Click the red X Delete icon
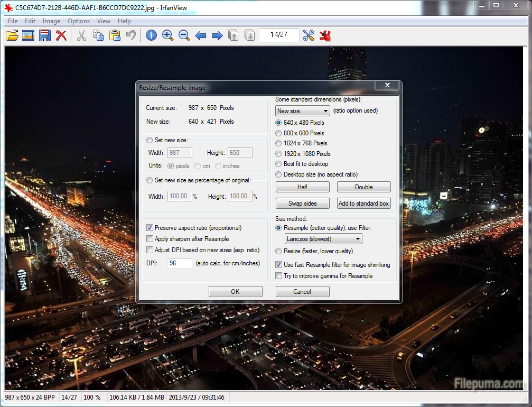532x407 pixels. click(x=61, y=35)
